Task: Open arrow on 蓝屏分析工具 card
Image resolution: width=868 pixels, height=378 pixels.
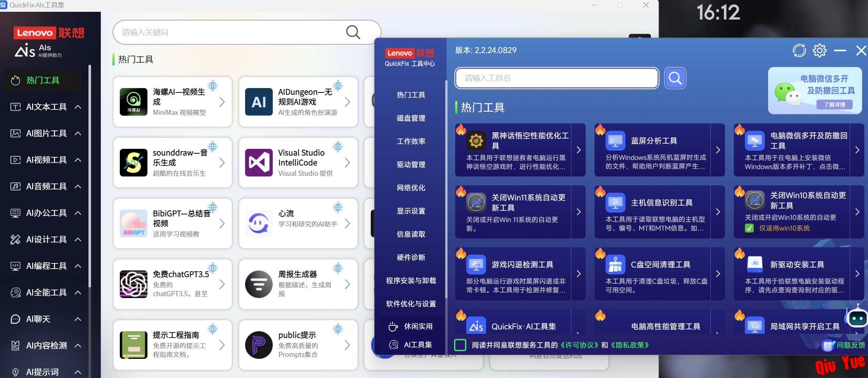Action: click(x=718, y=150)
